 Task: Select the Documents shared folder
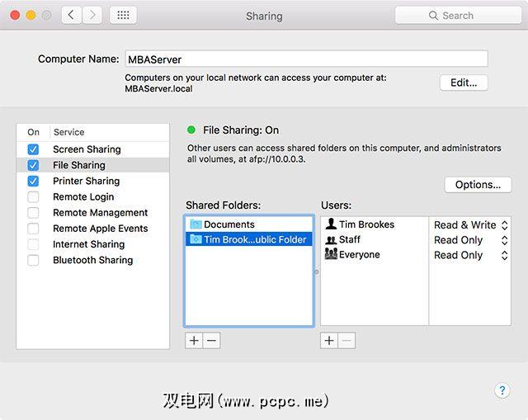229,224
